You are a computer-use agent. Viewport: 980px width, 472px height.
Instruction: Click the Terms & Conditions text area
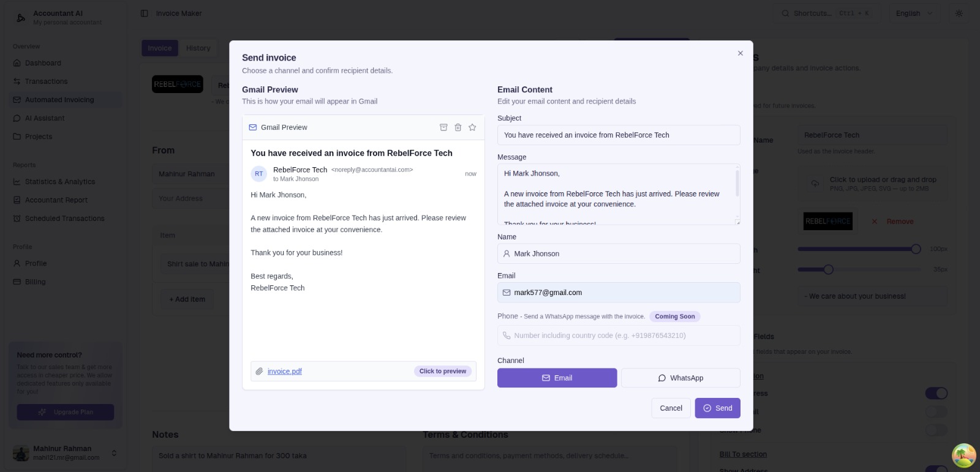point(549,459)
